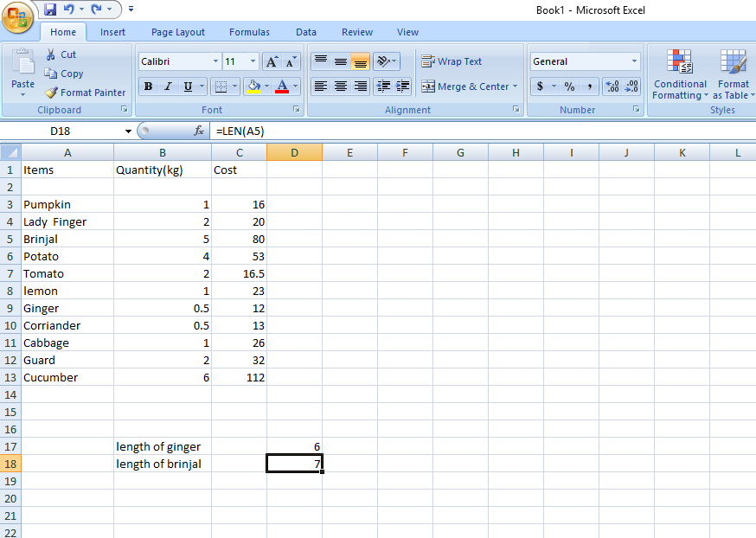
Task: Switch to the Data tab
Action: click(x=306, y=32)
